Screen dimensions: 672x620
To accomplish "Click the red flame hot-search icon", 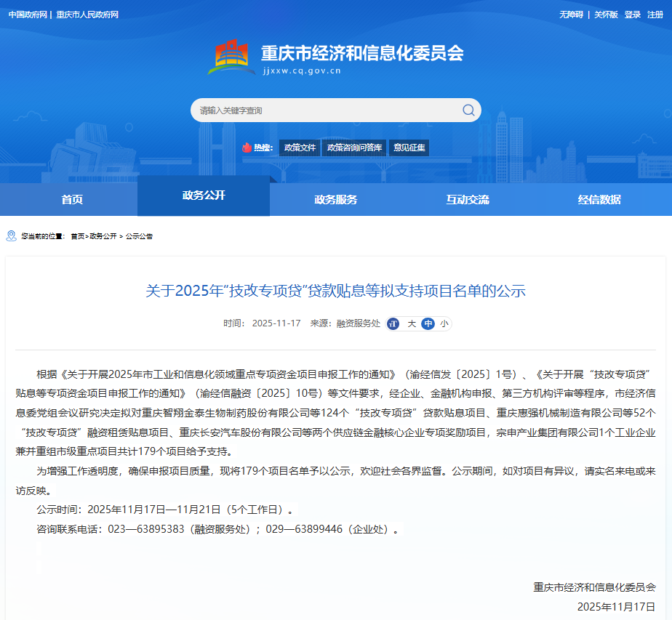I will [247, 148].
